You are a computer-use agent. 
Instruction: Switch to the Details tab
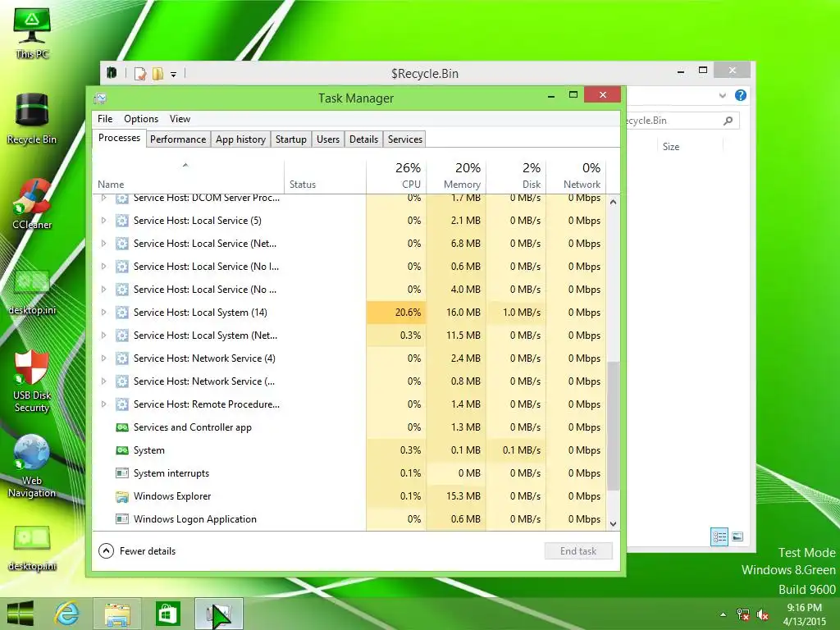point(363,139)
